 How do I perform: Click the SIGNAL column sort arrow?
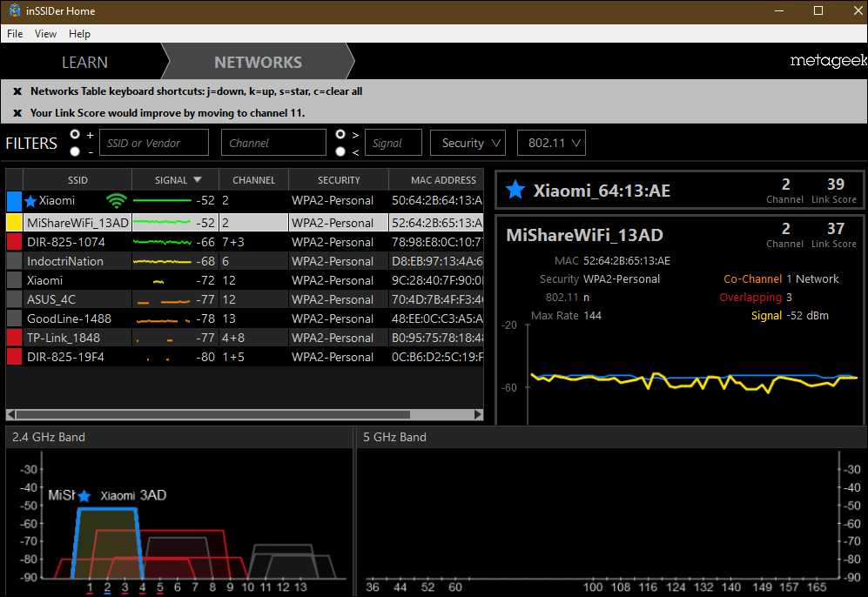198,180
